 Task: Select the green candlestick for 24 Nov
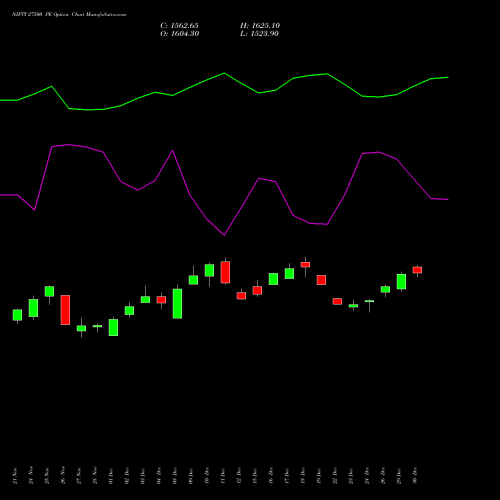pyautogui.click(x=33, y=308)
